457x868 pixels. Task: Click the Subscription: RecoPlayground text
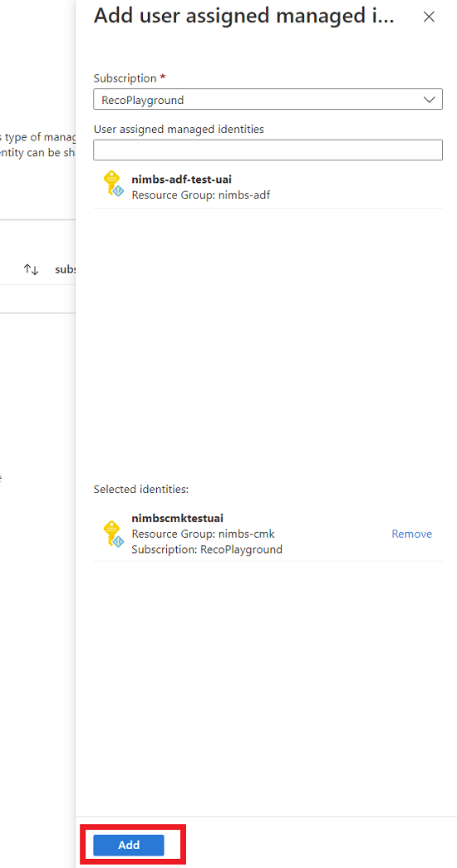coord(207,550)
